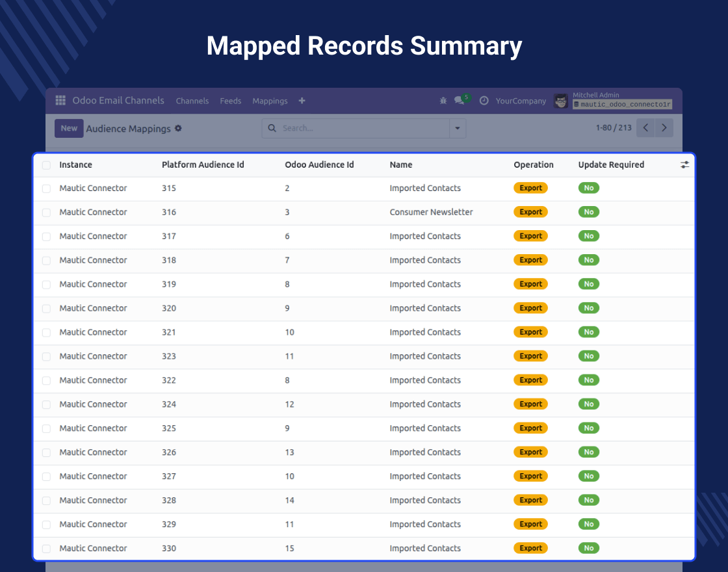Screen dimensions: 728x572
Task: Click the search magnifier icon
Action: 272,128
